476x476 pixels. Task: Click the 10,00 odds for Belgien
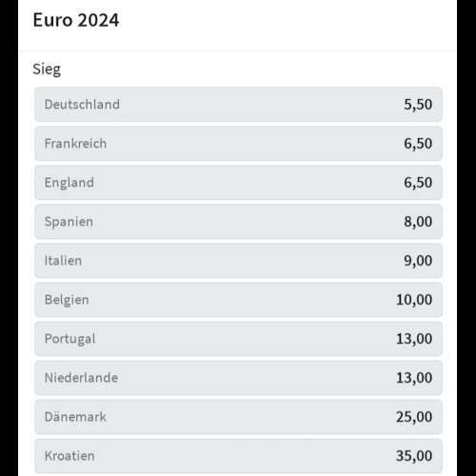pos(414,300)
